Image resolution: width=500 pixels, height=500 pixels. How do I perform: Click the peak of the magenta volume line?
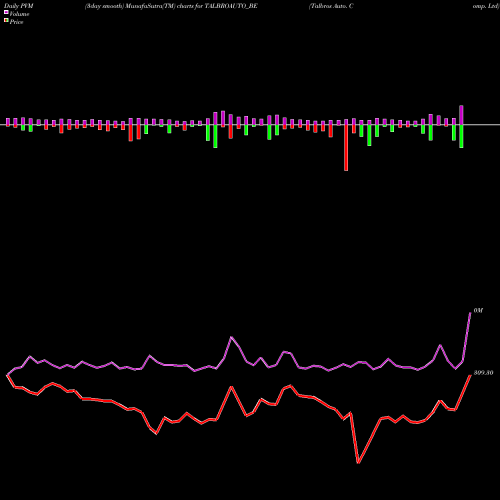pos(470,313)
